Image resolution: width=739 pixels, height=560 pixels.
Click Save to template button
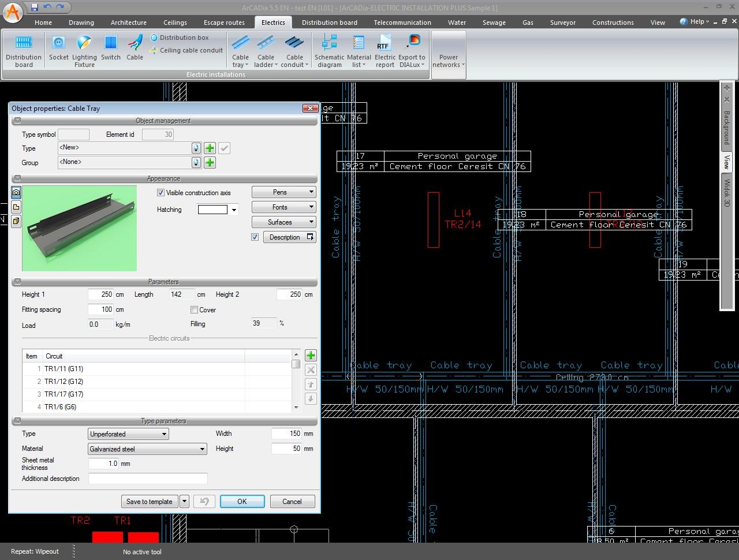[x=149, y=502]
